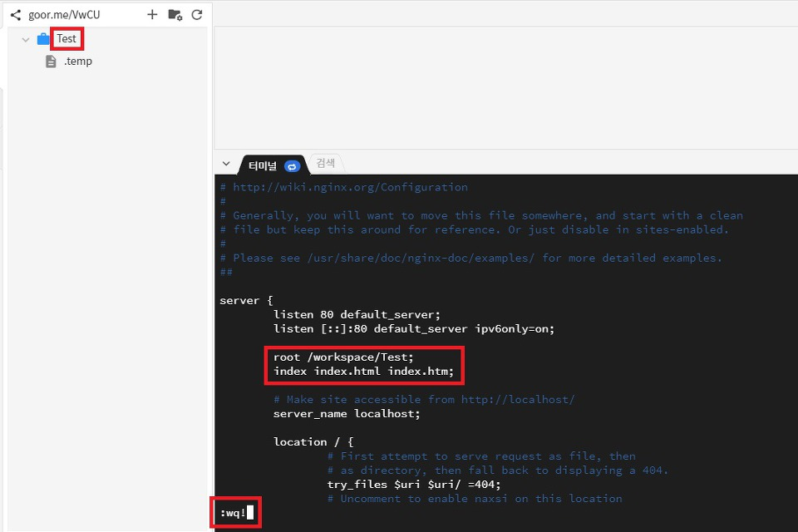The width and height of the screenshot is (798, 532).
Task: Click the wiki.nginx.org/Configuration comment line
Action: coord(344,187)
